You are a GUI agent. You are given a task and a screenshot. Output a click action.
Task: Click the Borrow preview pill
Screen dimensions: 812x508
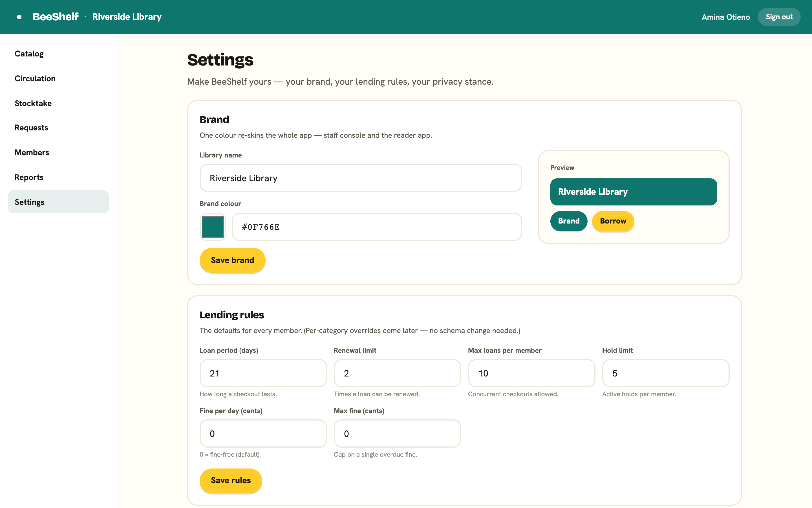click(613, 221)
